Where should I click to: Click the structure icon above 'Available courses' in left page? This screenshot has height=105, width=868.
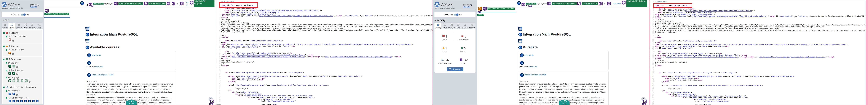pyautogui.click(x=87, y=41)
